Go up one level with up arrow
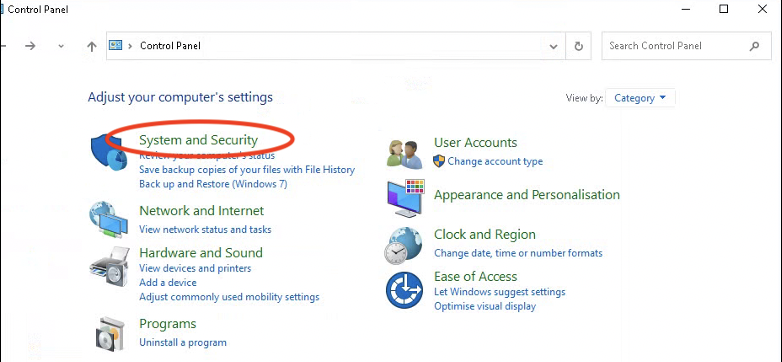This screenshot has width=782, height=362. (x=91, y=46)
